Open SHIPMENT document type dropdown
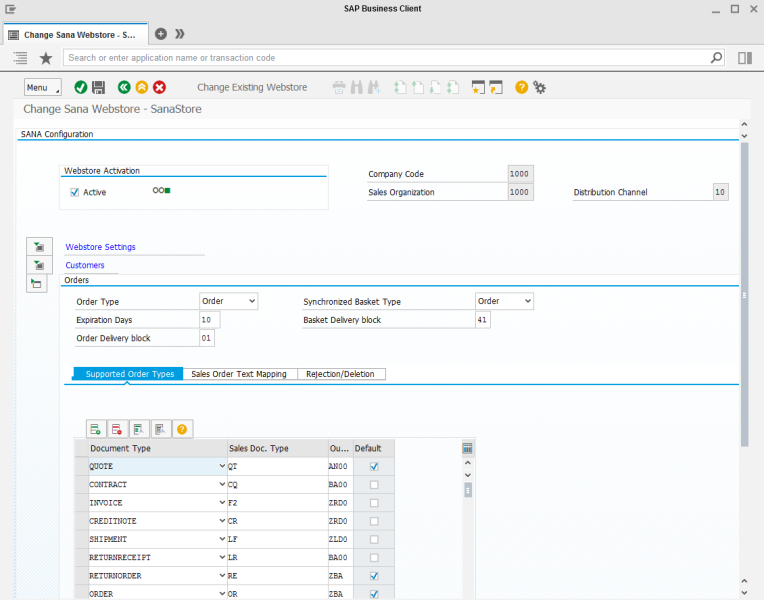764x600 pixels. (222, 539)
